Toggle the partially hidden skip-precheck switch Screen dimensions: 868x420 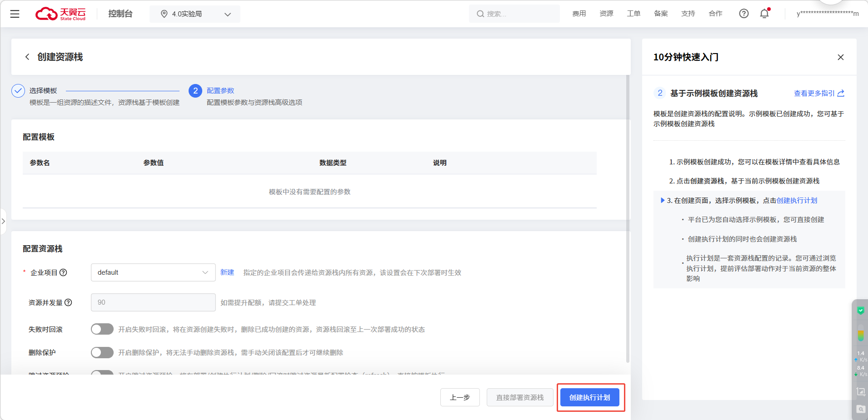[102, 373]
